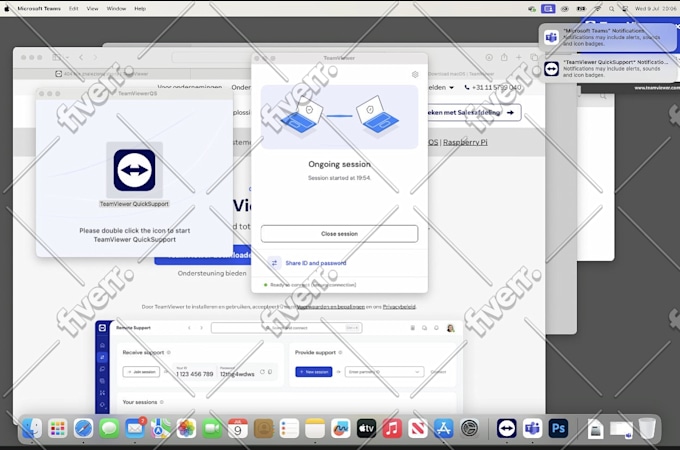Click the Ondersteuning bieden text
Screen dimensions: 680x450
pos(212,273)
